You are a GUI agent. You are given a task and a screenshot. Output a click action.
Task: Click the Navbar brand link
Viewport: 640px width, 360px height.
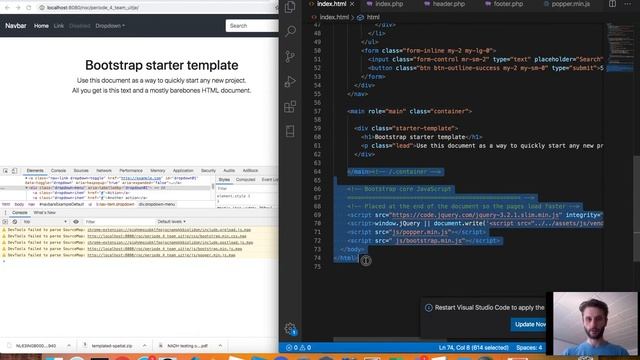16,26
